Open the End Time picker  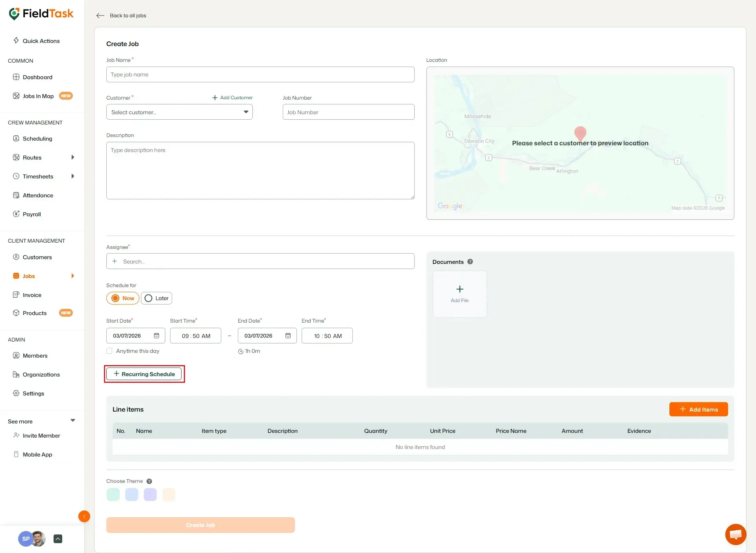(327, 336)
